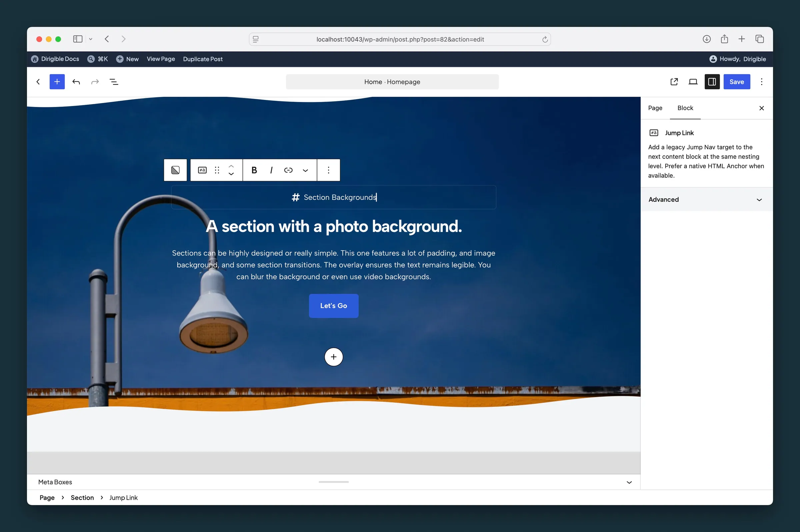View the page in a new tab

(674, 82)
